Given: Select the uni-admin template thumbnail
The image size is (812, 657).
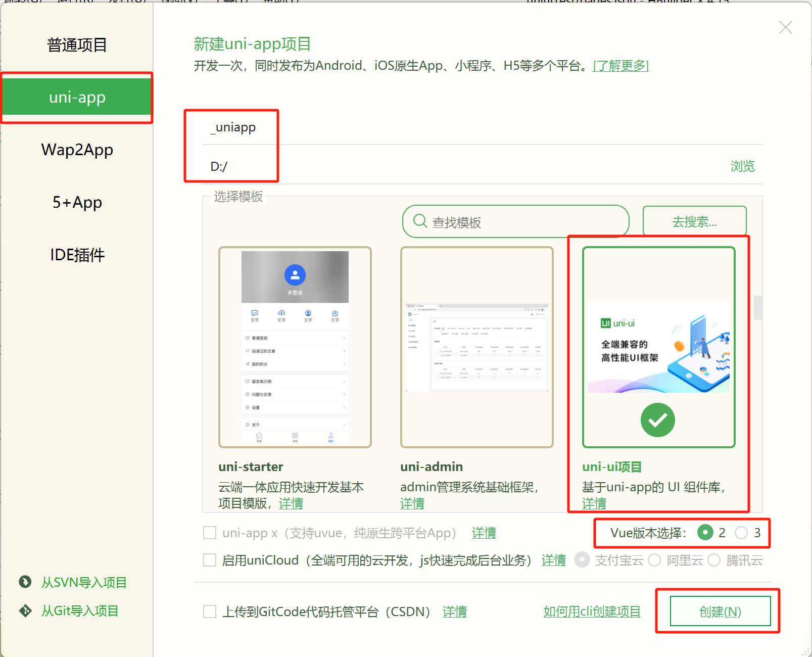Looking at the screenshot, I should point(477,347).
